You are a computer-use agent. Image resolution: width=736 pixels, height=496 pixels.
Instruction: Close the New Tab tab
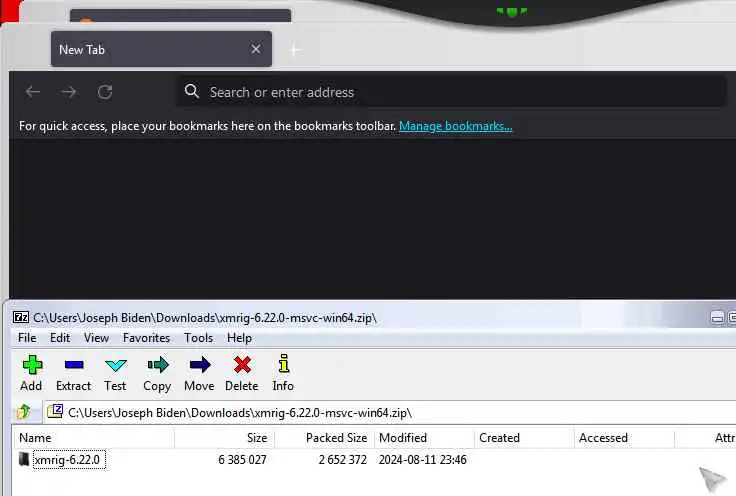(x=256, y=49)
